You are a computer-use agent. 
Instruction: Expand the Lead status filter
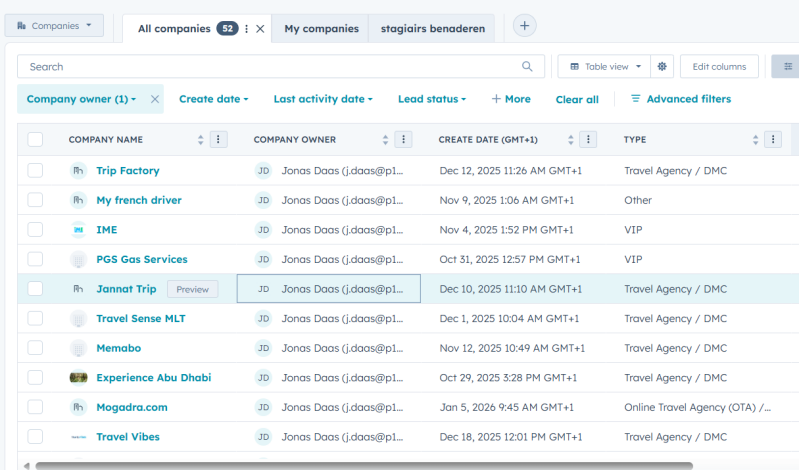click(x=432, y=99)
